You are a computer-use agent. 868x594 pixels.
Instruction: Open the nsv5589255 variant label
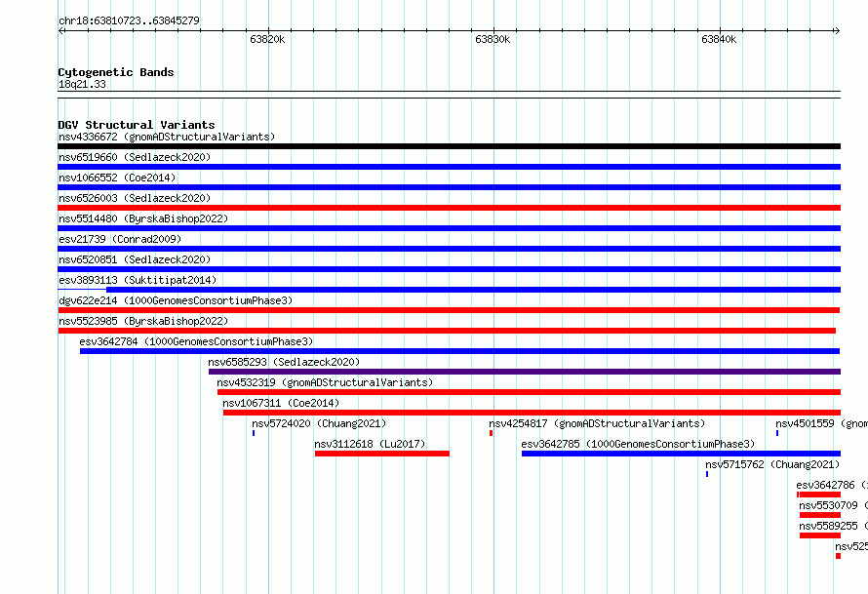[x=833, y=526]
